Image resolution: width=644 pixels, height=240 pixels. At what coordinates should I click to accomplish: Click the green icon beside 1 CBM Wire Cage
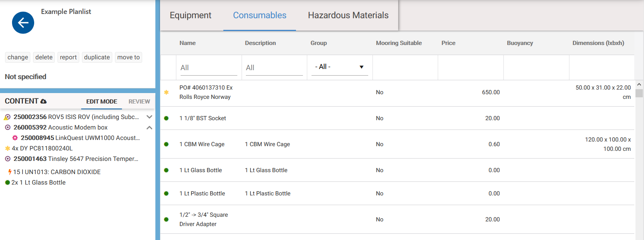166,144
